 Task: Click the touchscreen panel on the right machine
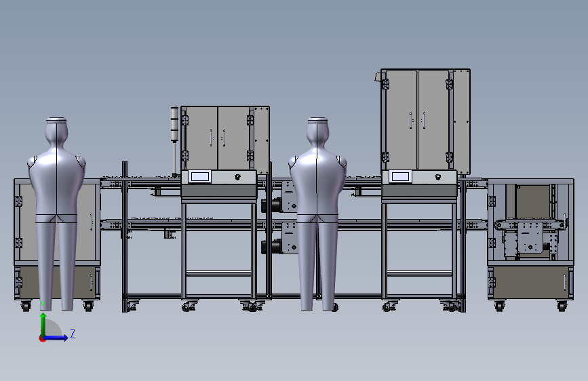pyautogui.click(x=400, y=177)
